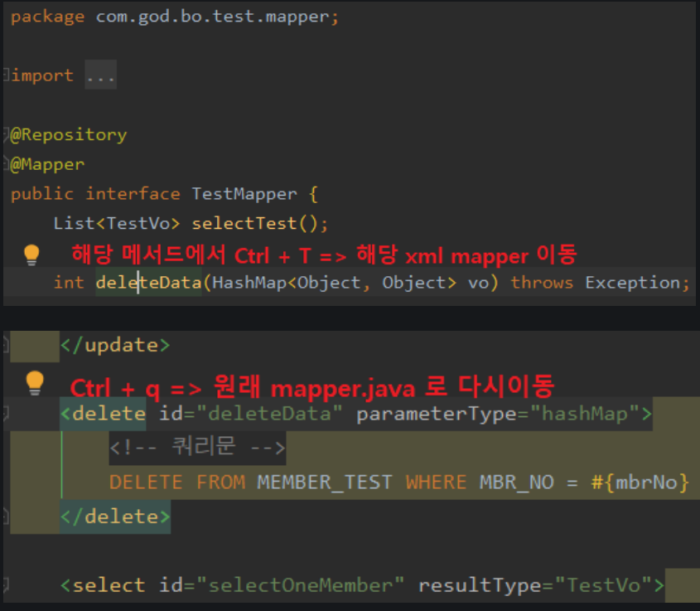Screen dimensions: 700x611
Task: Toggle fold marker beside @Repository annotation
Action: click(5, 133)
